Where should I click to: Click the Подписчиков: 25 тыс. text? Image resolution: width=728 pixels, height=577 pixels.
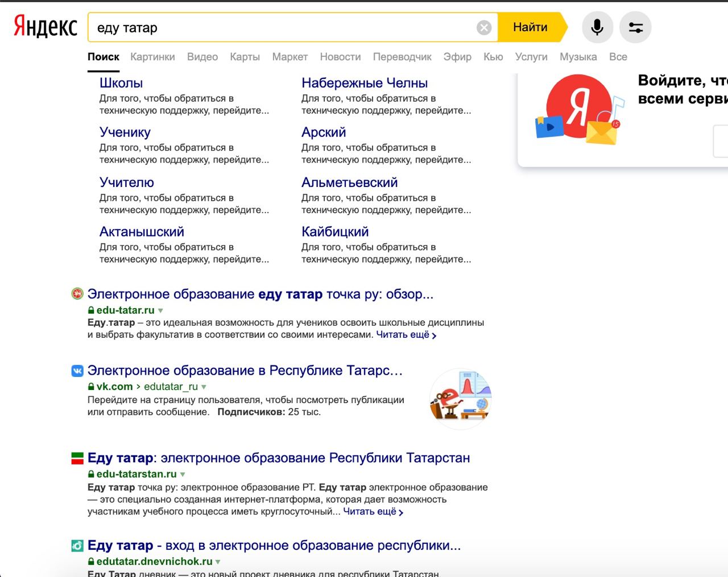(x=269, y=412)
